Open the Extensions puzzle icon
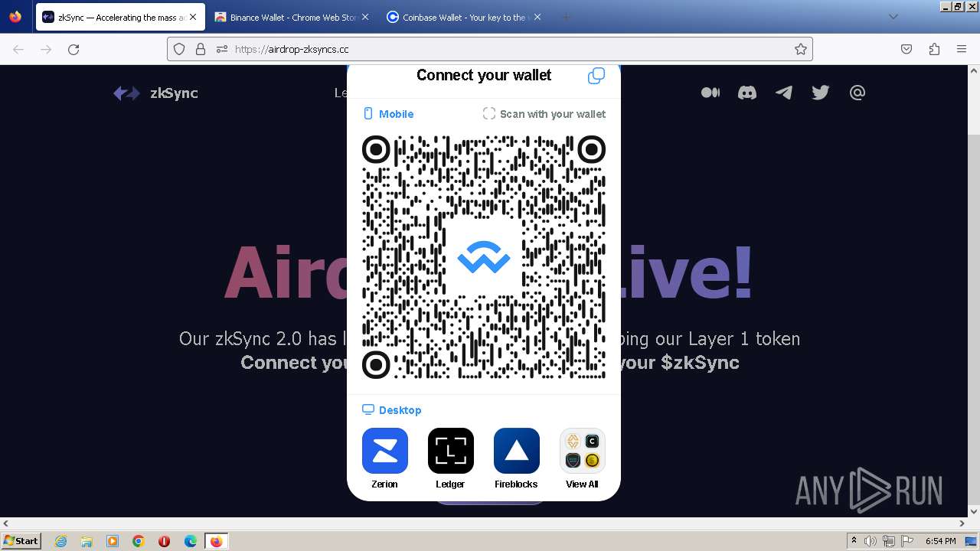 click(x=934, y=49)
